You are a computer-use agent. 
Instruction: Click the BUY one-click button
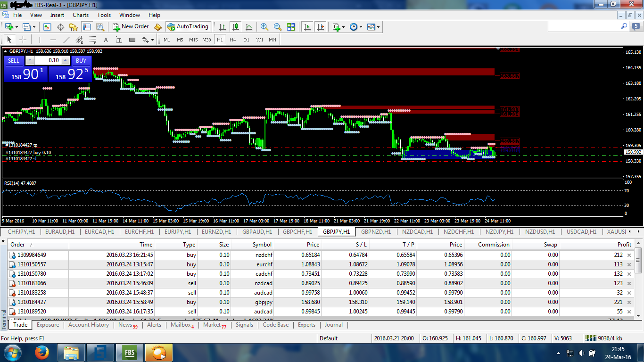(81, 60)
